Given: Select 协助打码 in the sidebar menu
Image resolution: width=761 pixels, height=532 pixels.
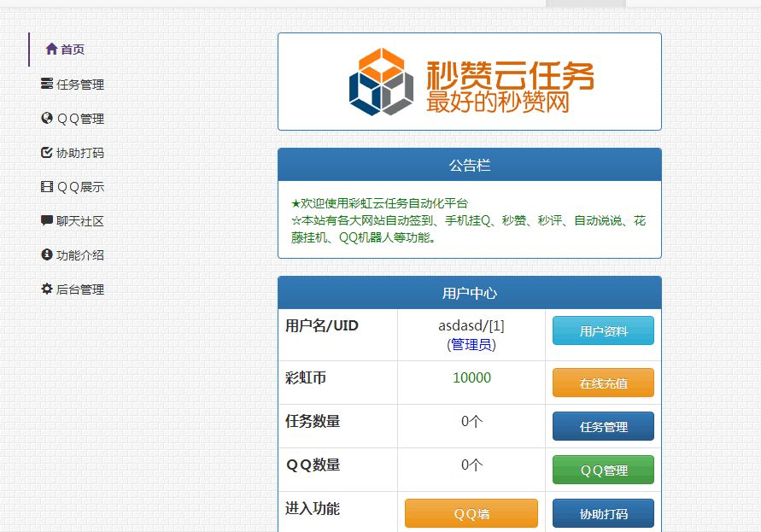Looking at the screenshot, I should [73, 153].
